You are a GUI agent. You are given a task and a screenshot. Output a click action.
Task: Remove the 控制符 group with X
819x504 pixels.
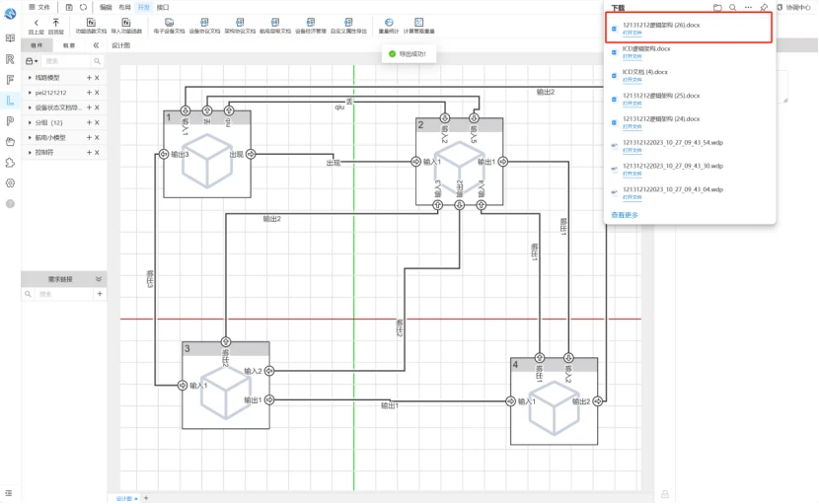97,153
